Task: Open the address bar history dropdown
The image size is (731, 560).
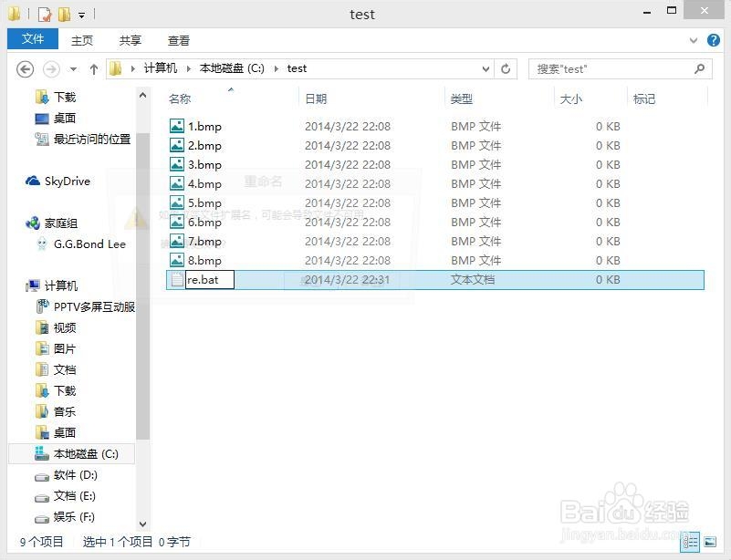Action: pos(486,68)
